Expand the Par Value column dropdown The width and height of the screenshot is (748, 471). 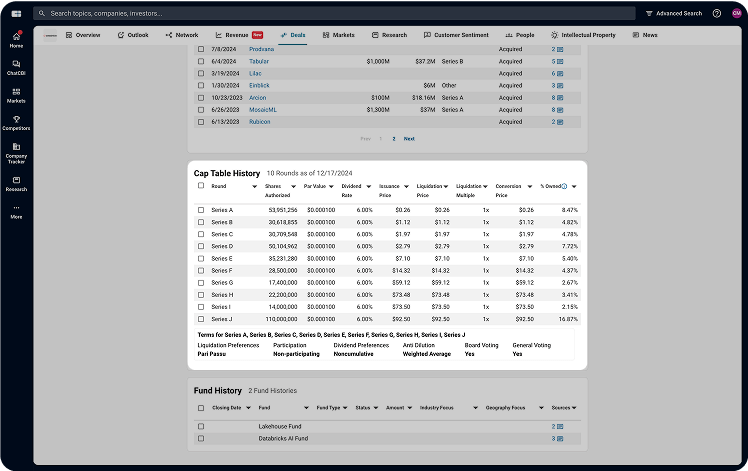tap(331, 186)
